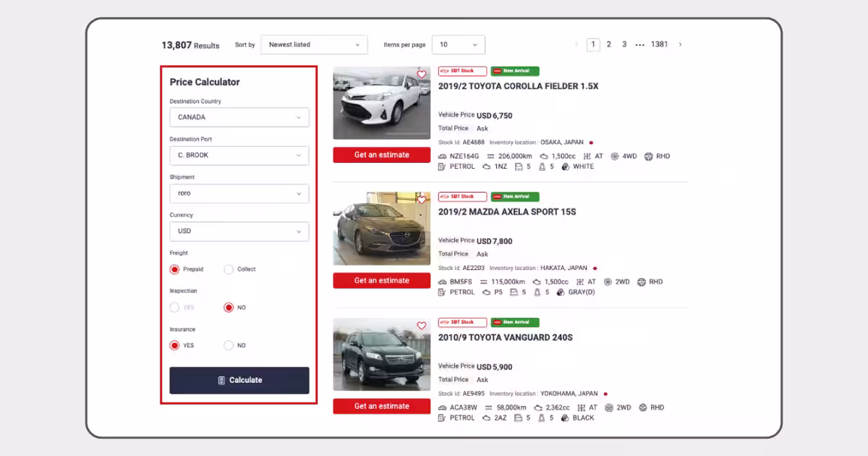The width and height of the screenshot is (868, 456).
Task: Go to results page 2
Action: (609, 44)
